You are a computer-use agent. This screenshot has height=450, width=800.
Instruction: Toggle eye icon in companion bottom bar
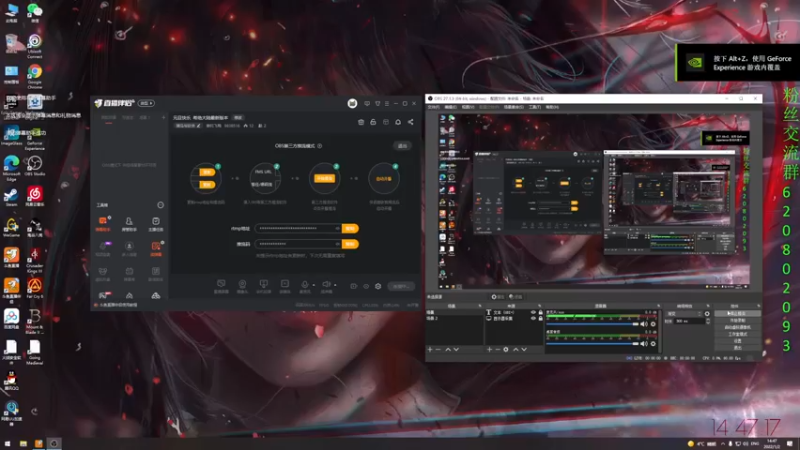[x=366, y=286]
